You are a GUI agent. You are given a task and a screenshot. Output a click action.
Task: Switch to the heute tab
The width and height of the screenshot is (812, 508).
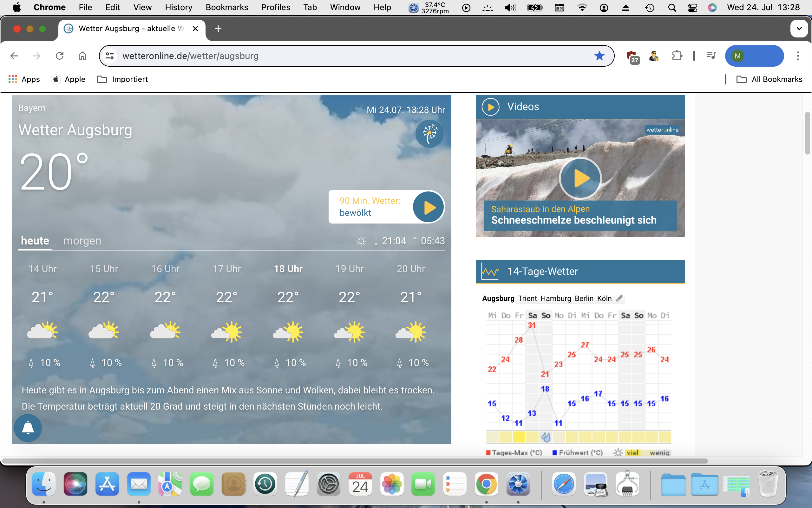click(35, 241)
